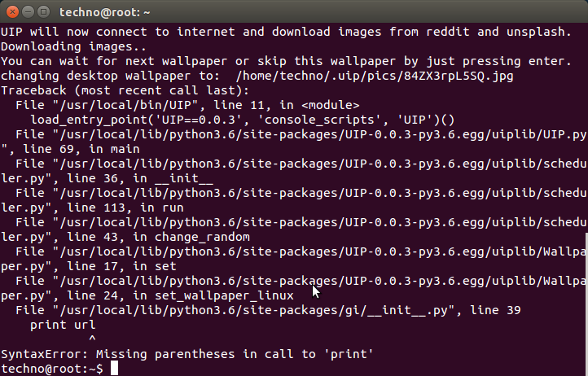The image size is (588, 376).
Task: Click the title bar text techno@root
Action: [104, 12]
